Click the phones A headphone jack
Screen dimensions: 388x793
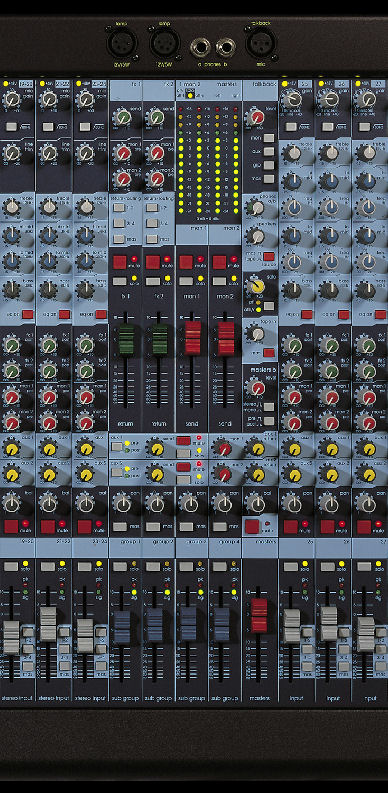[200, 49]
